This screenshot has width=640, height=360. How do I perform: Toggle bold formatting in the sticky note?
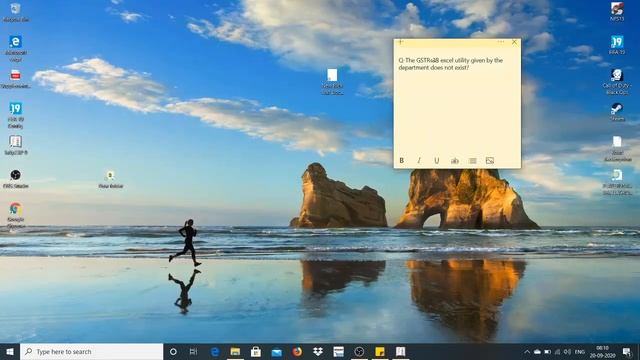point(402,161)
